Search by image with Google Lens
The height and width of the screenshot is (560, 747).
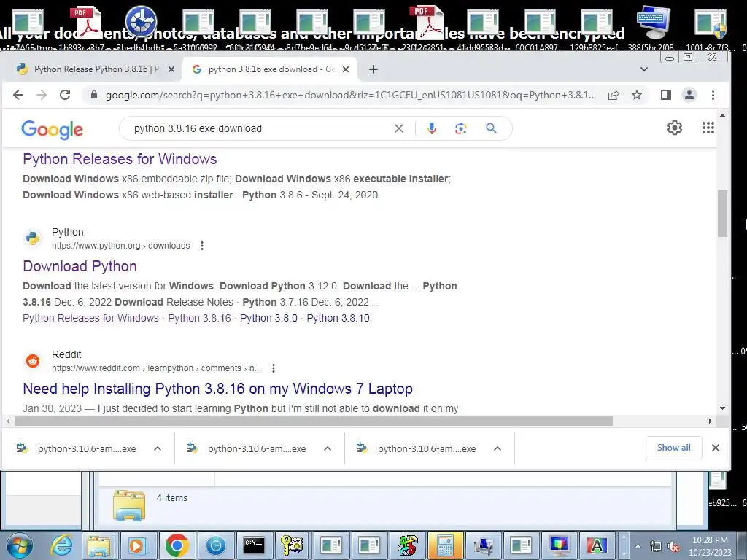[x=461, y=128]
